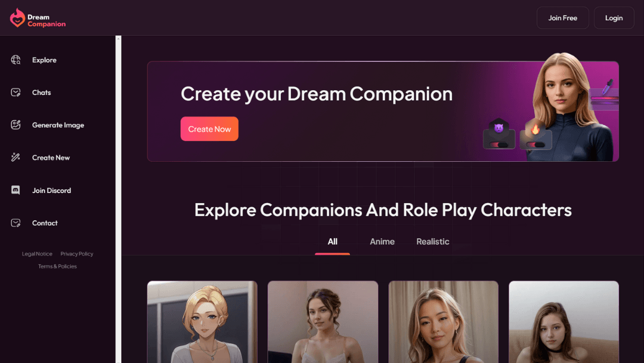Click the Create New magic wand icon

point(16,158)
